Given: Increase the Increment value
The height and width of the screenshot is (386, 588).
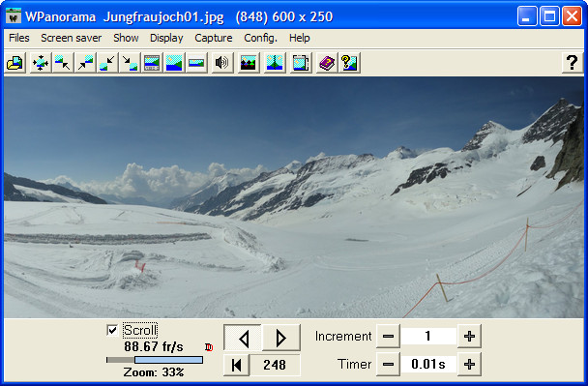Looking at the screenshot, I should [x=469, y=336].
